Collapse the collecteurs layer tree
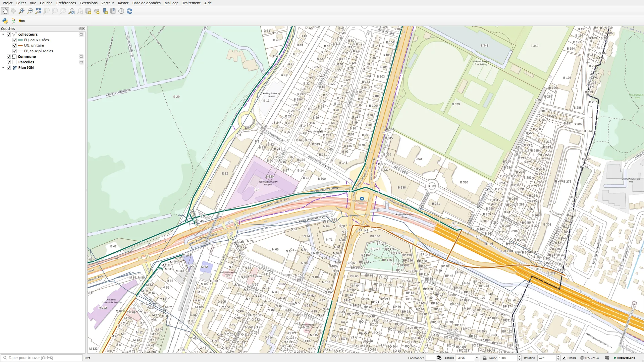 pyautogui.click(x=3, y=34)
